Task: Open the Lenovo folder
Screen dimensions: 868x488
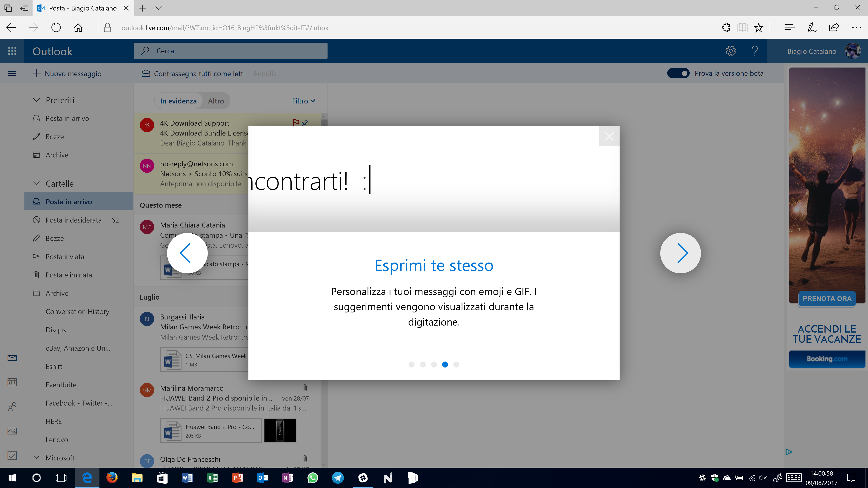Action: coord(79,439)
